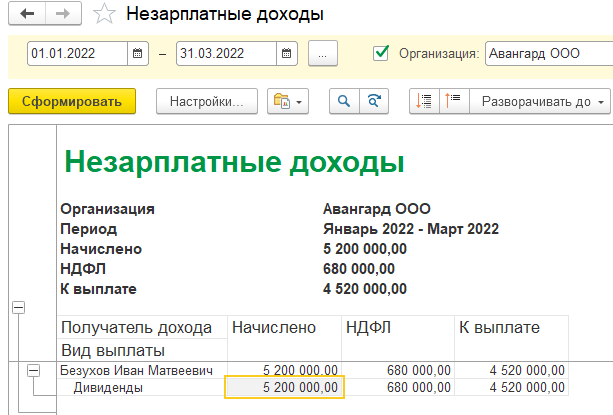This screenshot has height=415, width=613.
Task: Click the magnifier search icon
Action: pos(344,101)
